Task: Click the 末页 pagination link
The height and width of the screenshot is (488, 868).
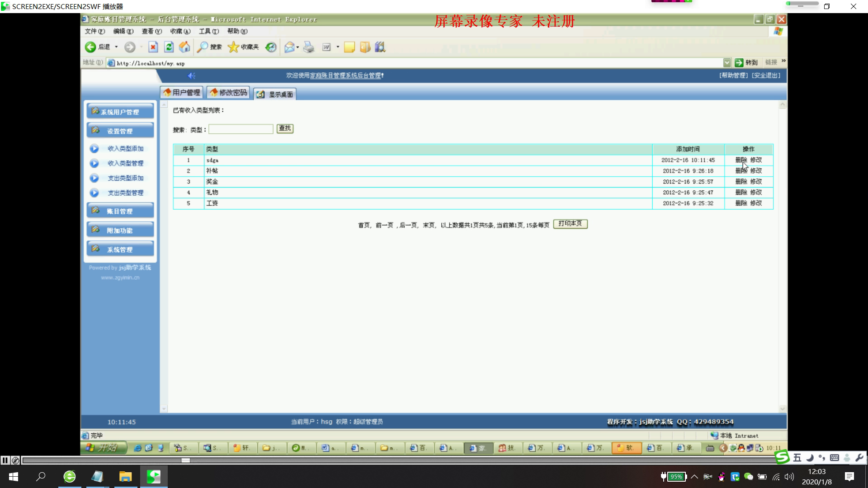Action: click(x=429, y=225)
